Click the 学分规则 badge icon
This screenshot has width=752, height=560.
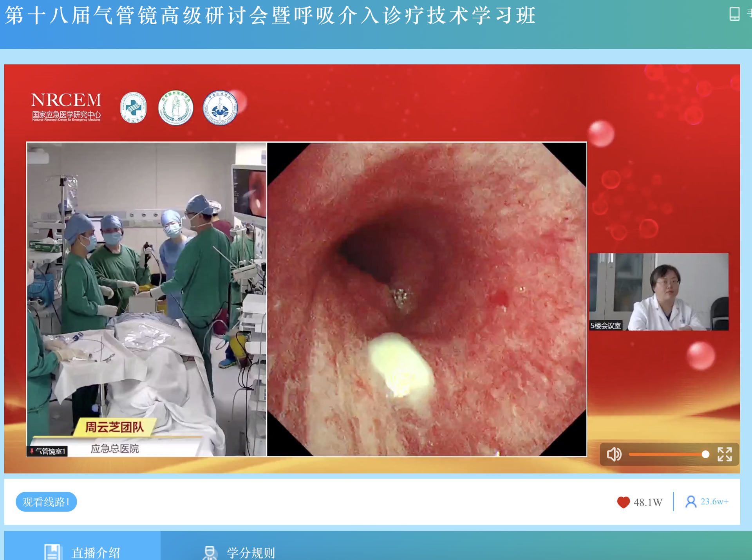(210, 552)
